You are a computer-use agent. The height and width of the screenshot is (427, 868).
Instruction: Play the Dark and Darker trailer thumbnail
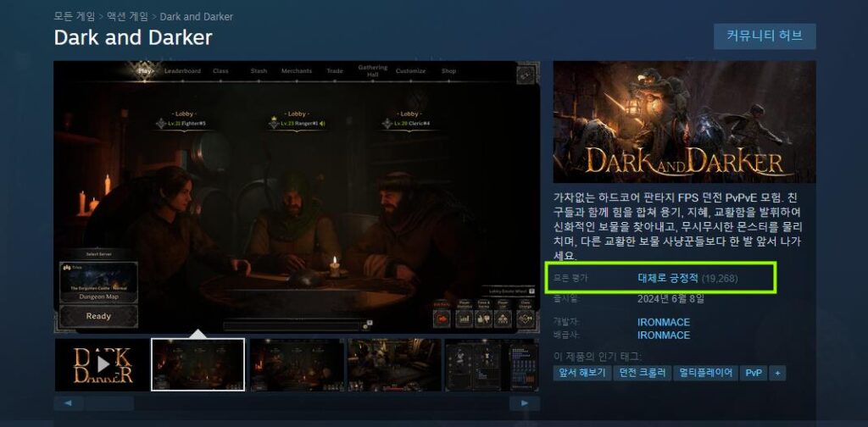click(103, 364)
